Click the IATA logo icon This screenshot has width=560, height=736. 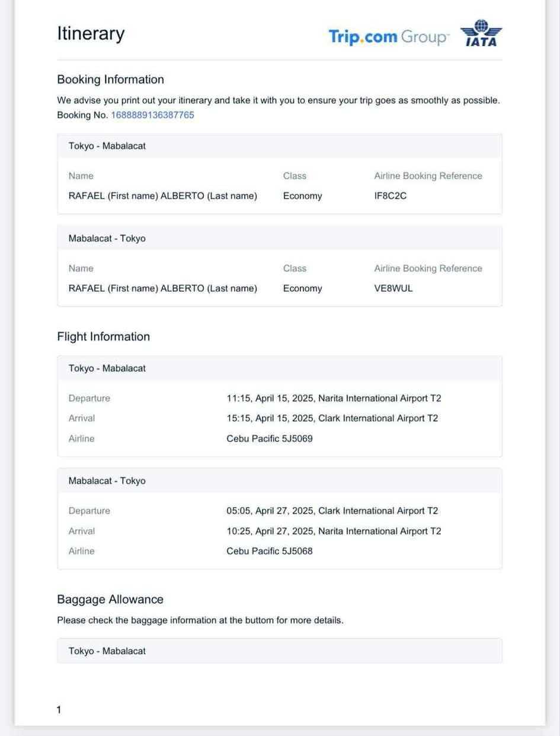pos(481,34)
